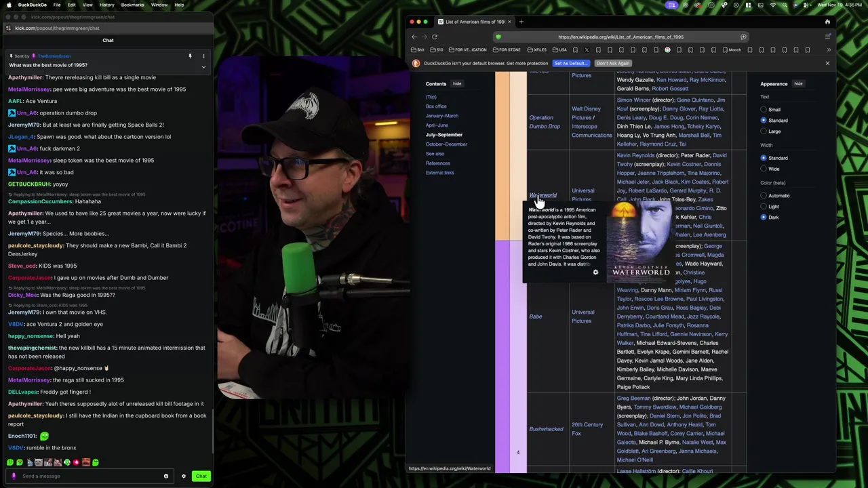Open the 510 bookmarks folder

pyautogui.click(x=437, y=49)
